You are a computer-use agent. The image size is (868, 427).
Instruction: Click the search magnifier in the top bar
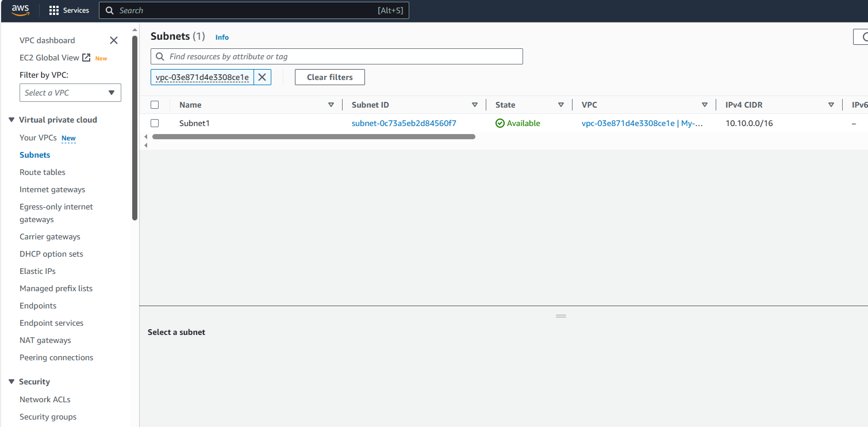click(109, 10)
